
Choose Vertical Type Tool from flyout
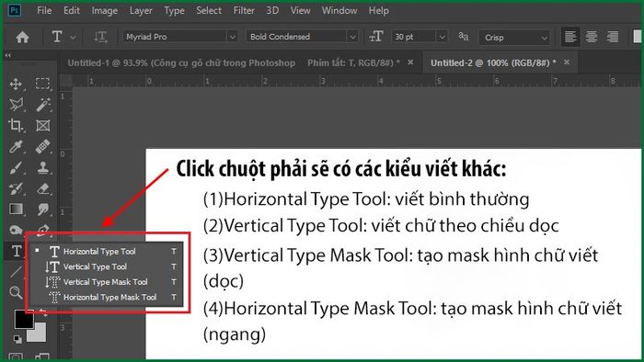pos(108,266)
